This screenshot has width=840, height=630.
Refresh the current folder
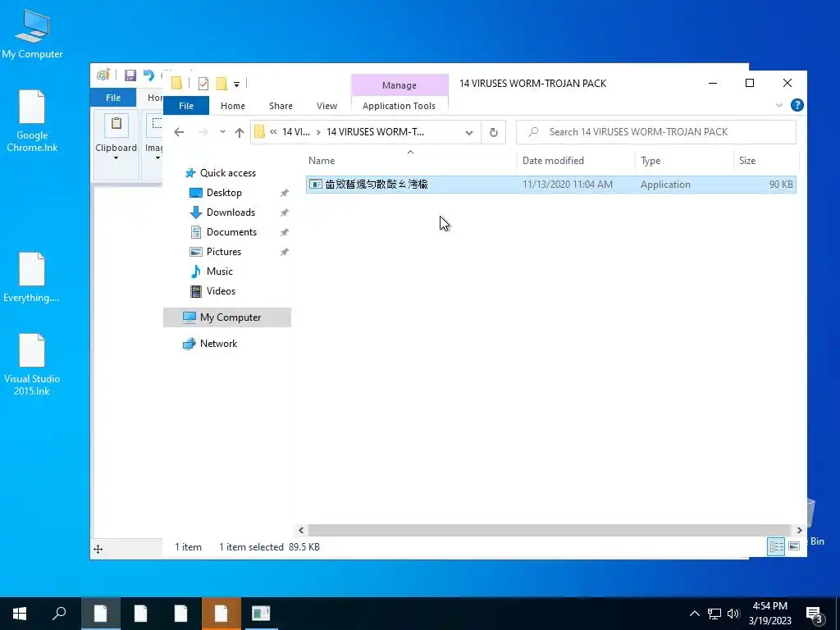493,132
